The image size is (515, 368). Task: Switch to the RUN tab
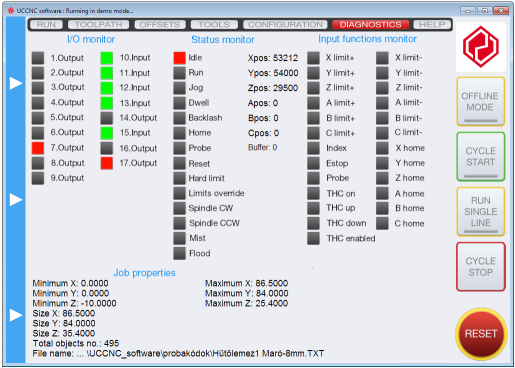(x=46, y=25)
